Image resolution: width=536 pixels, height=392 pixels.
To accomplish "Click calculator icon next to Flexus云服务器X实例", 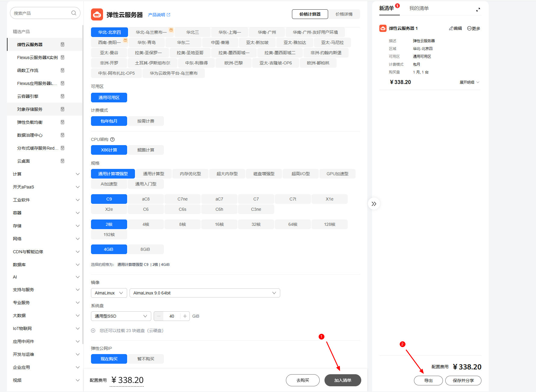I will click(x=63, y=58).
